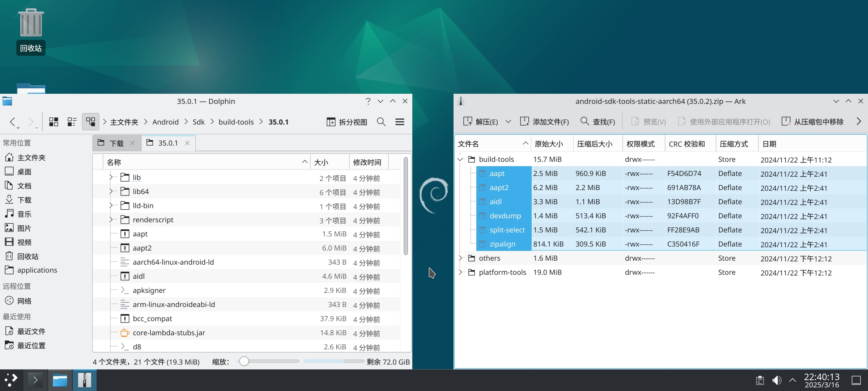Click Remove from Archive button
Viewport: 868px width, 391px height.
click(812, 122)
